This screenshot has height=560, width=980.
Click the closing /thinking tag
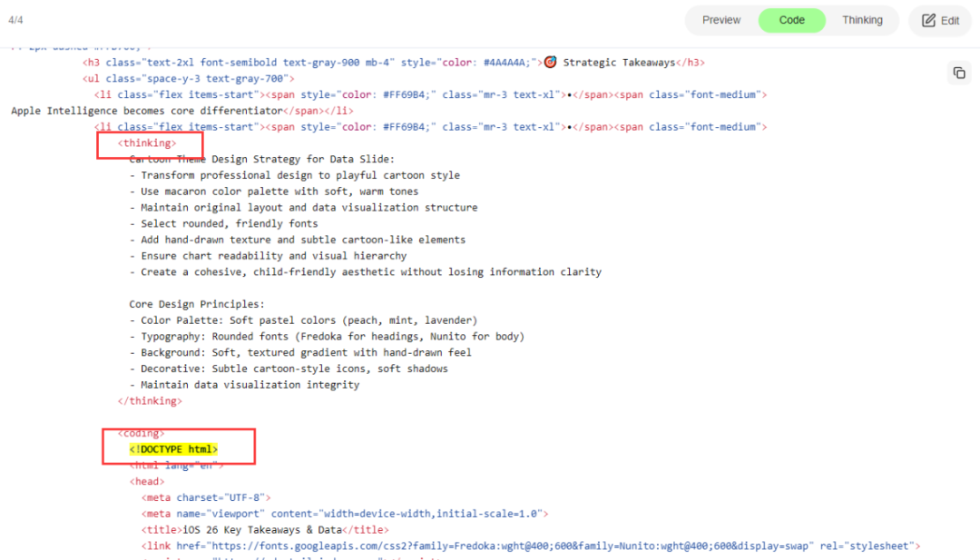click(150, 400)
